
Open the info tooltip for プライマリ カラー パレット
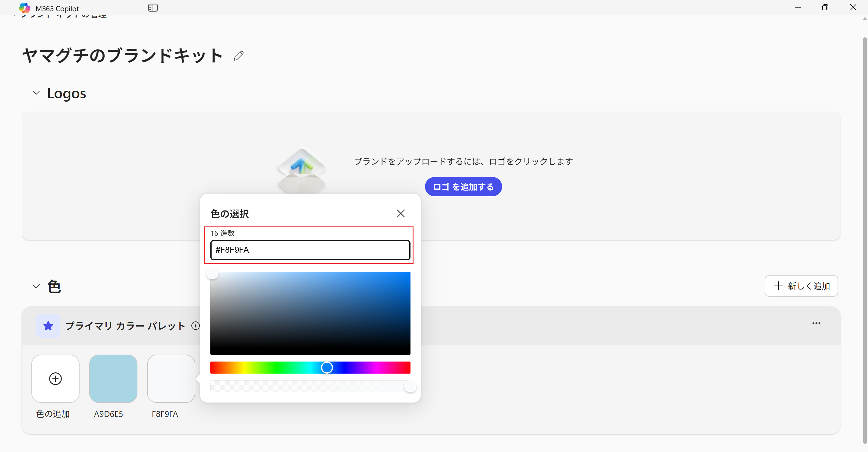(x=196, y=326)
